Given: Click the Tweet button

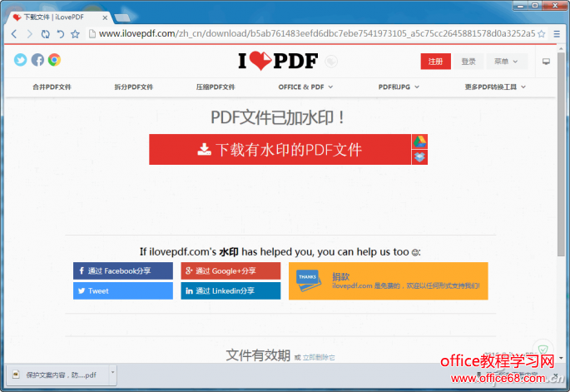Looking at the screenshot, I should (x=123, y=291).
